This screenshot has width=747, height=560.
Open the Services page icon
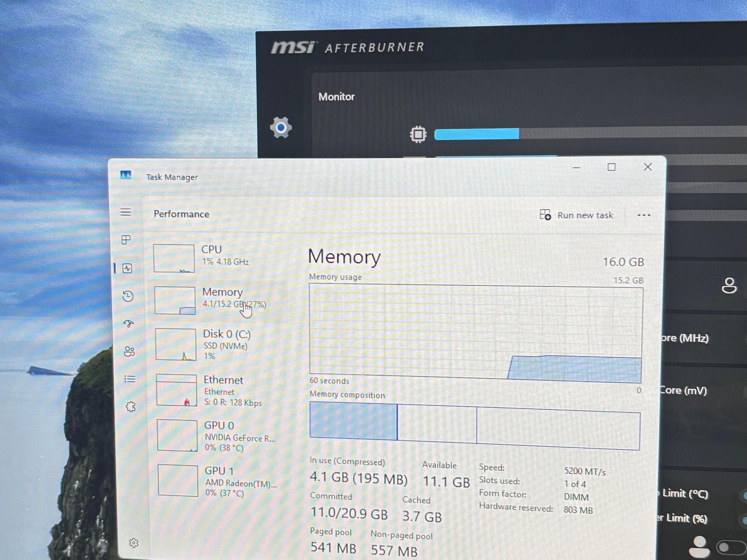pyautogui.click(x=131, y=407)
